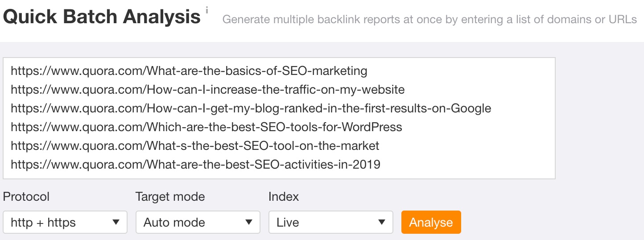Open the Protocol dropdown showing http + https
The width and height of the screenshot is (644, 240).
click(x=65, y=222)
